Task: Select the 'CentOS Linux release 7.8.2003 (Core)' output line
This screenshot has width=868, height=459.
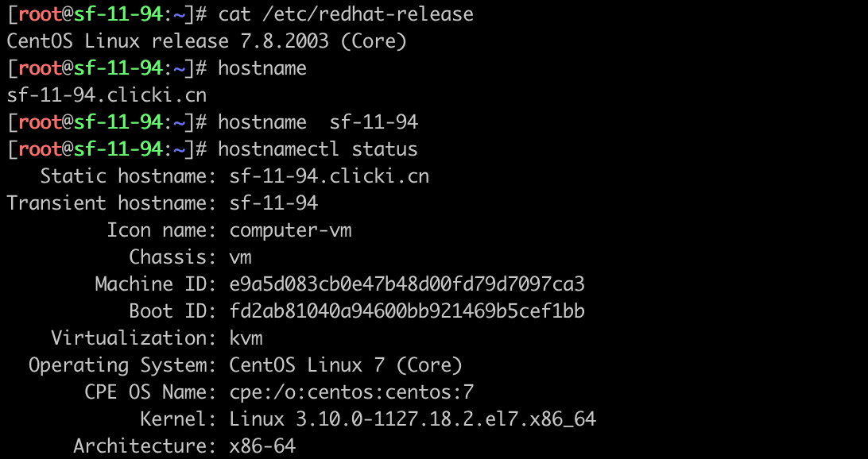Action: [x=207, y=41]
